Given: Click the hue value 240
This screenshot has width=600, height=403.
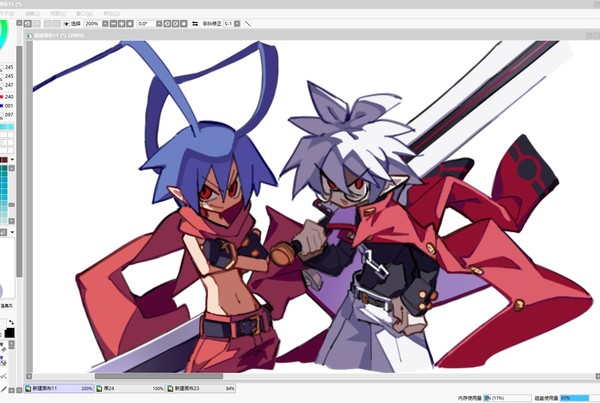Looking at the screenshot, I should pos(9,97).
